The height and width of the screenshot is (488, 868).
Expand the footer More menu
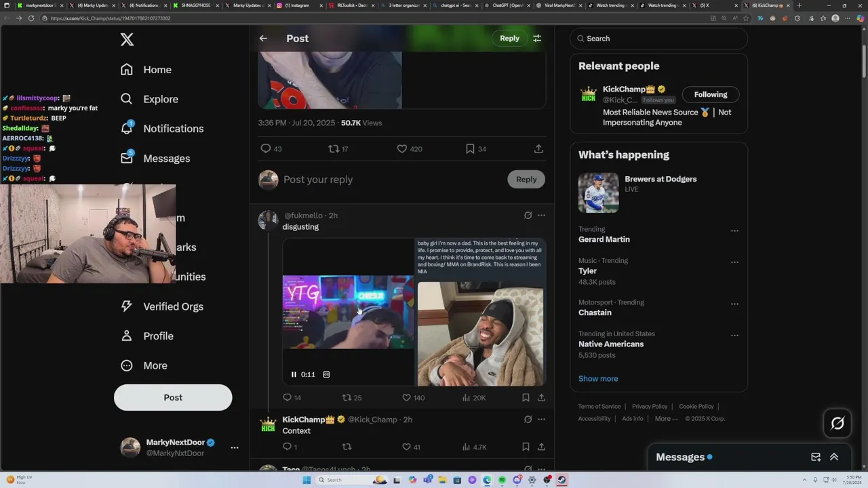(x=666, y=419)
